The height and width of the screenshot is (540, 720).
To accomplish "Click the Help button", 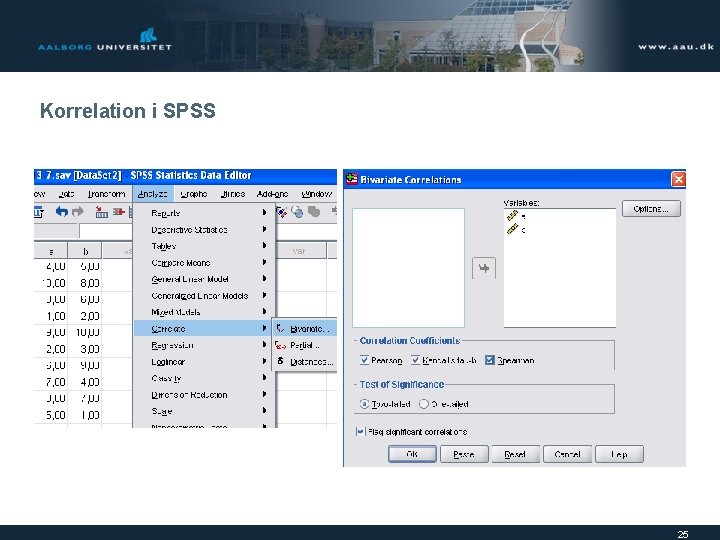I will pyautogui.click(x=619, y=454).
